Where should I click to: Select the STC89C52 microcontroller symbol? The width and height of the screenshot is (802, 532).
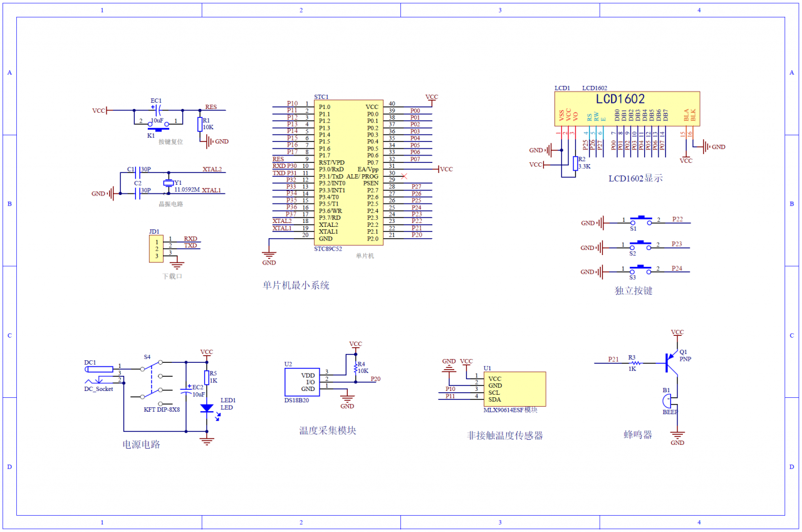348,169
